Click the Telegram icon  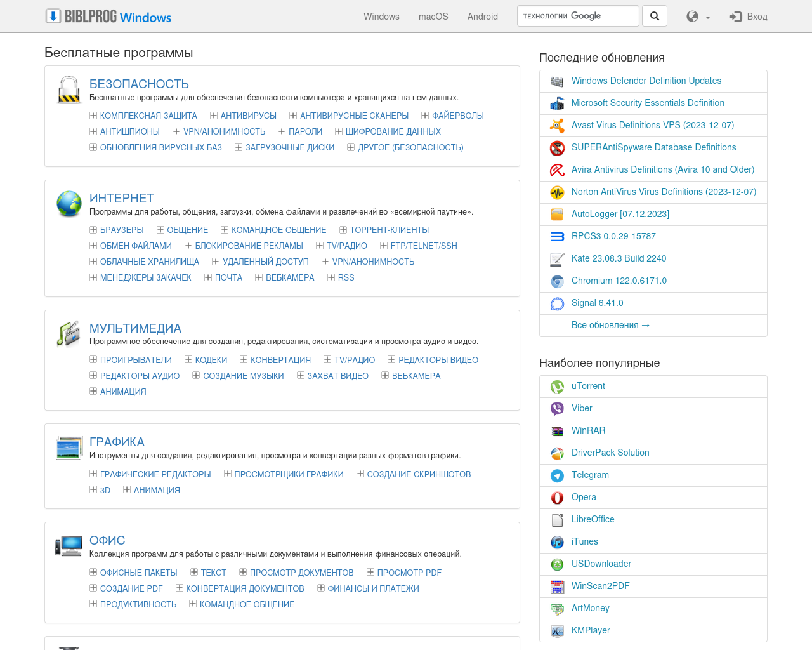tap(557, 475)
